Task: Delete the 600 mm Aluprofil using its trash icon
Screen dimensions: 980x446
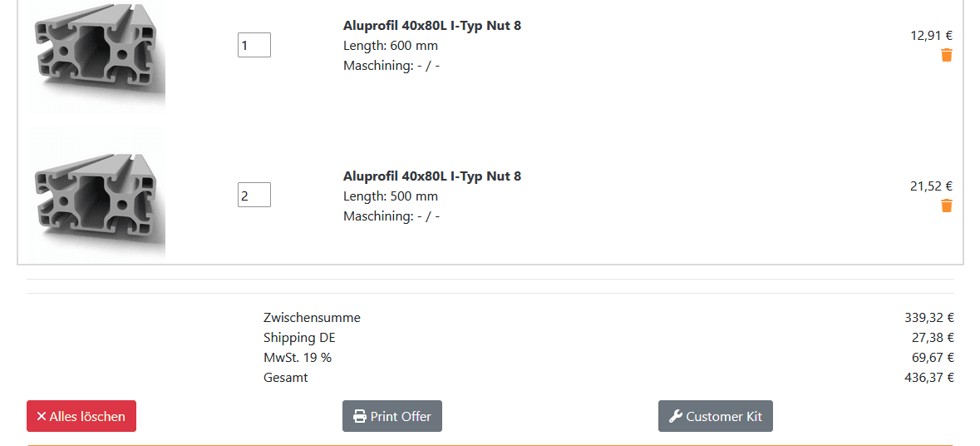Action: pyautogui.click(x=946, y=55)
